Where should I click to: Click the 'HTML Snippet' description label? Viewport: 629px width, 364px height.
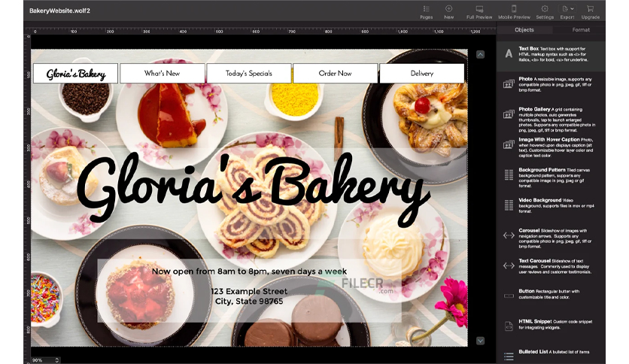point(535,321)
